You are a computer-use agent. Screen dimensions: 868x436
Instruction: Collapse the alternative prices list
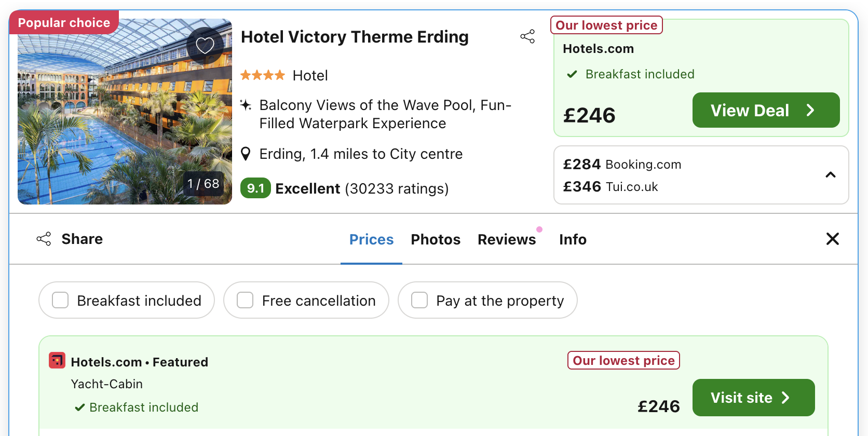pos(831,175)
